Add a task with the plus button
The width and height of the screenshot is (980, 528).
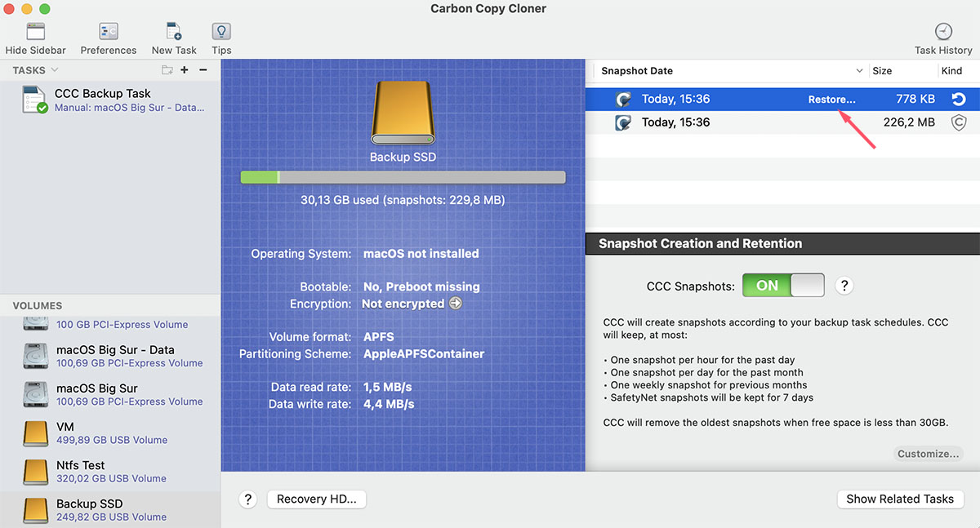(185, 70)
